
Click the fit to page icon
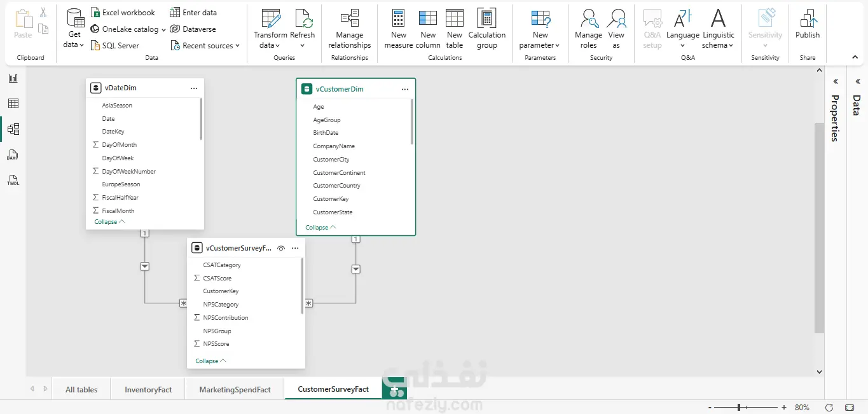point(850,407)
